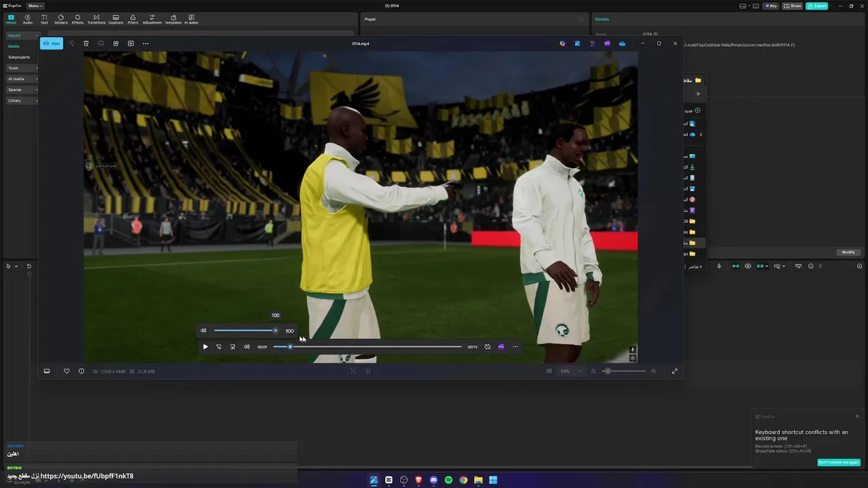Click the undo arrow in timeline toolbar
Screen dimensions: 868x488
(28, 266)
